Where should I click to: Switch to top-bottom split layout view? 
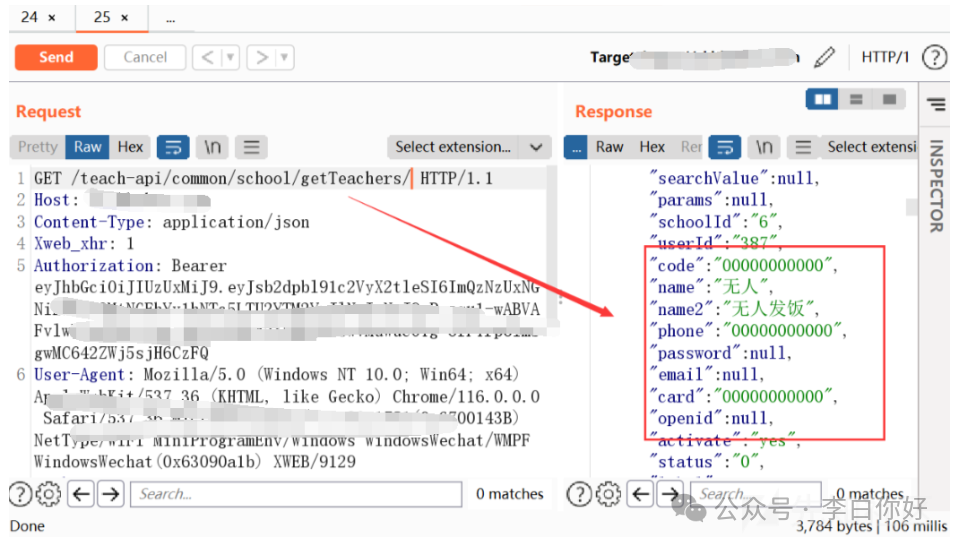pos(856,100)
